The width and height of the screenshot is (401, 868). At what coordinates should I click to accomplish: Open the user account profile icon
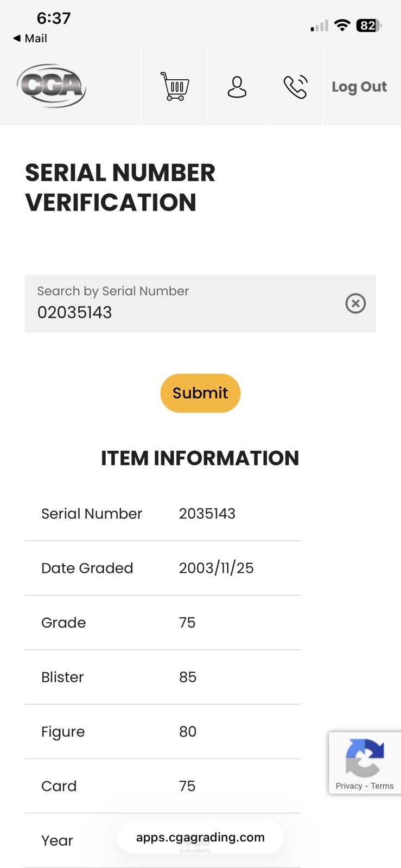(x=237, y=87)
